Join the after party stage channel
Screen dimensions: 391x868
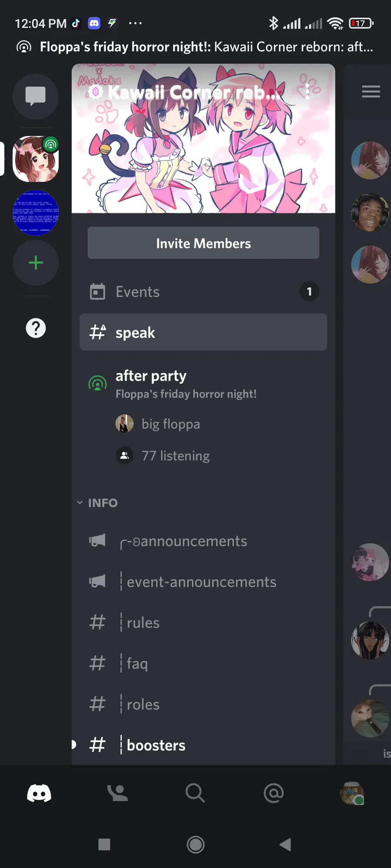203,384
